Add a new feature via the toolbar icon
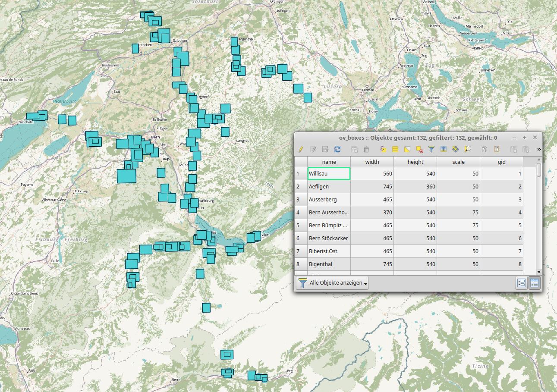 [354, 149]
